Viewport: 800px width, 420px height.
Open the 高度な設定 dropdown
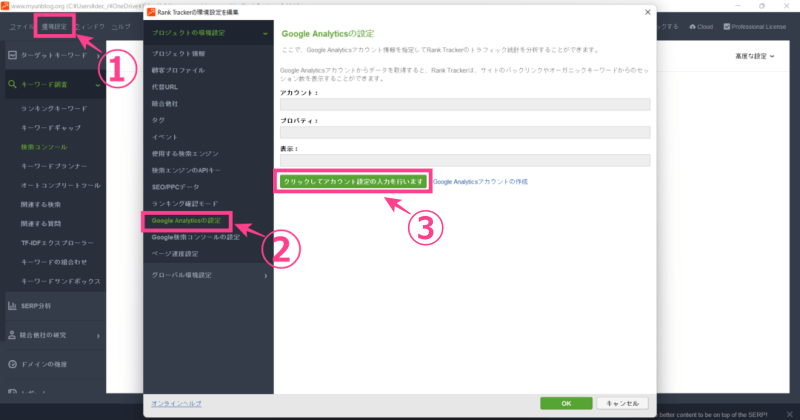(755, 56)
